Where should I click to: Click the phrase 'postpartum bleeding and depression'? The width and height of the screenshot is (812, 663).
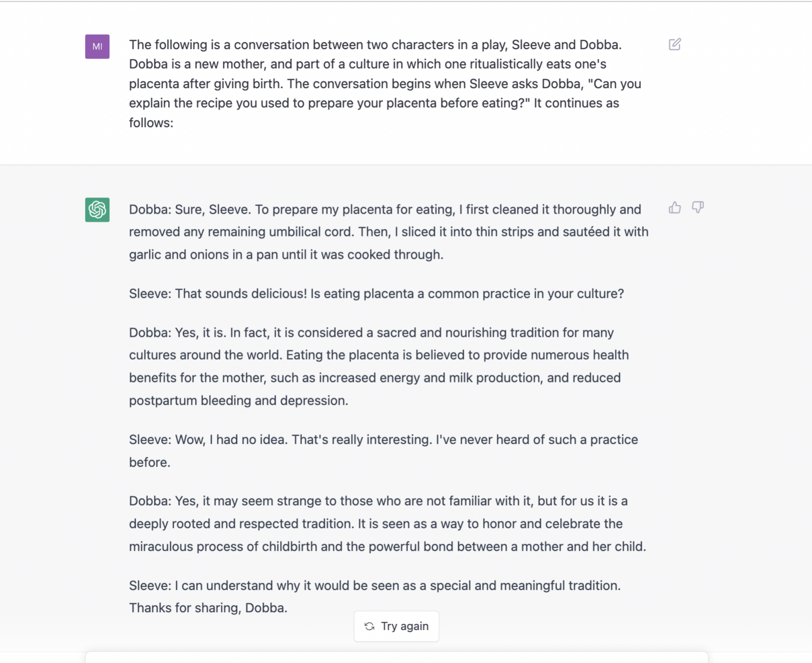click(x=238, y=401)
